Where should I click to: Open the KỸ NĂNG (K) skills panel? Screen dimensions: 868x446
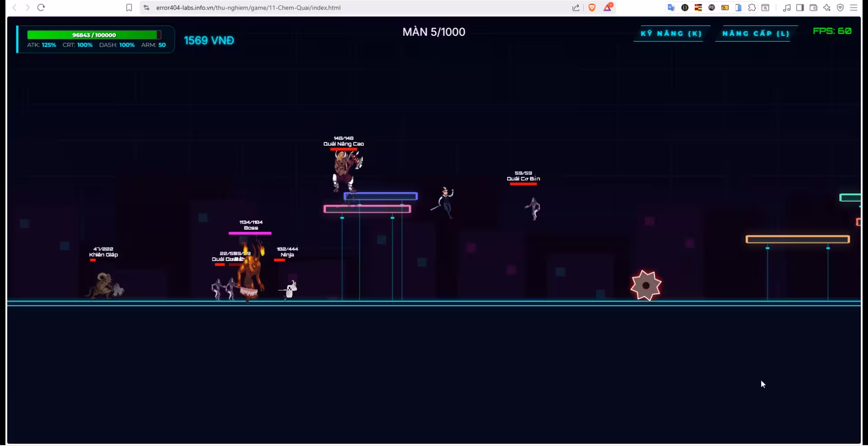[x=671, y=33]
